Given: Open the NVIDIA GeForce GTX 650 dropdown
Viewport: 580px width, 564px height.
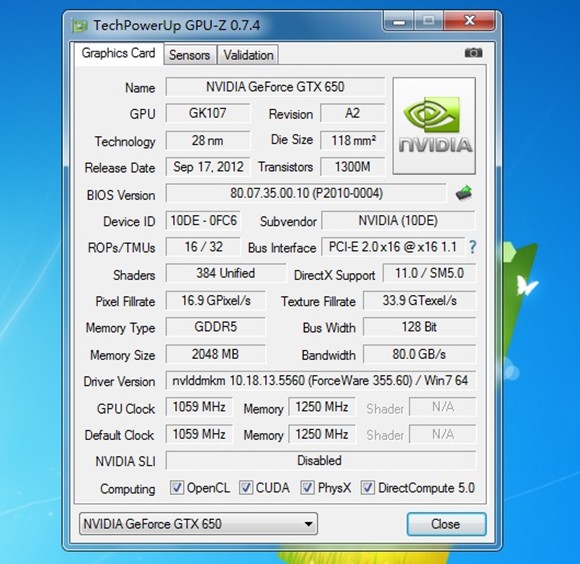Looking at the screenshot, I should click(x=198, y=523).
